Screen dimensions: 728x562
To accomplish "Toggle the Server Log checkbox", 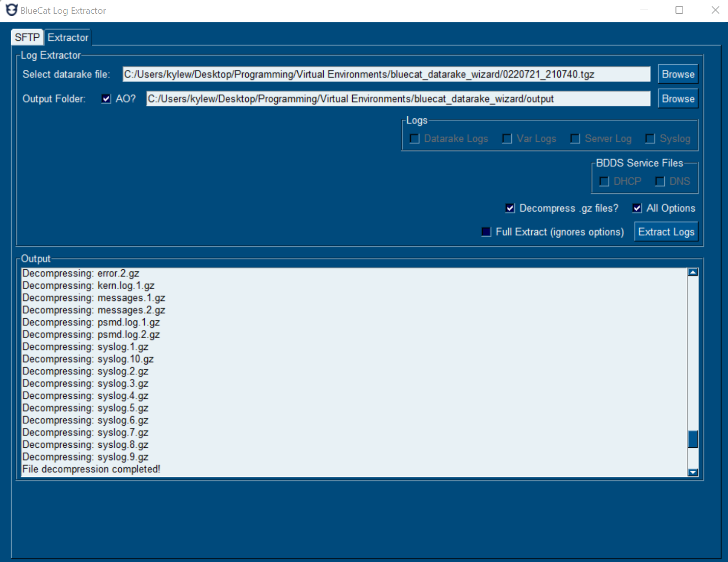I will coord(575,138).
